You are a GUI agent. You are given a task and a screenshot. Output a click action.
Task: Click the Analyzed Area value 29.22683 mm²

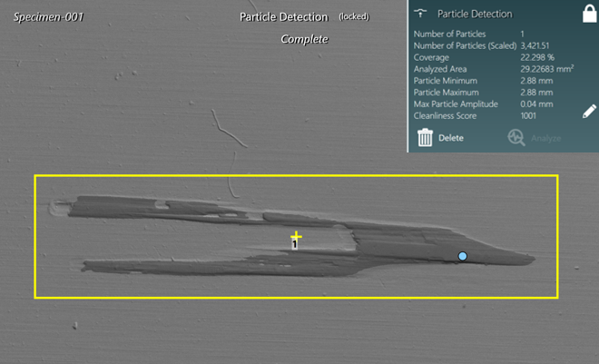click(x=547, y=69)
